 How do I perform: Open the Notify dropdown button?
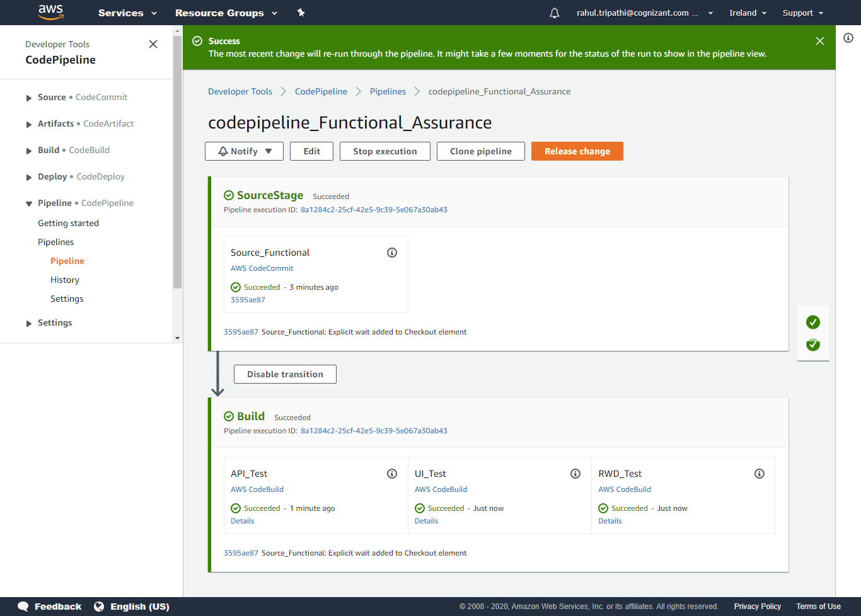pos(244,151)
